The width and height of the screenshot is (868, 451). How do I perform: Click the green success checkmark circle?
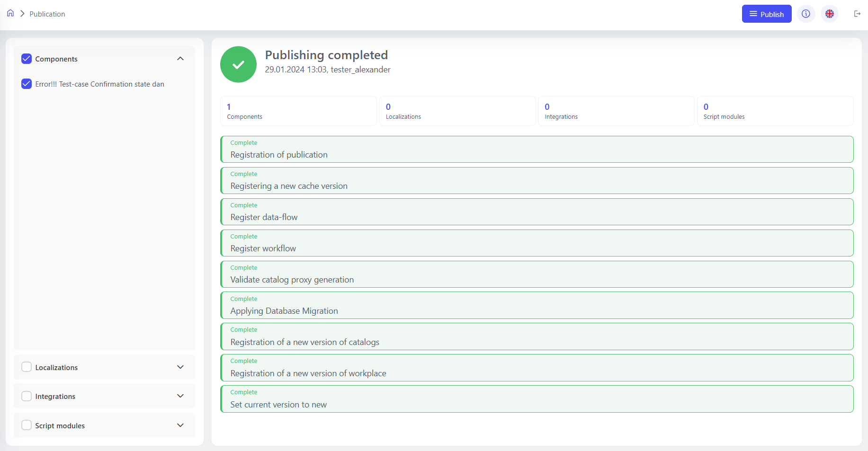coord(238,64)
